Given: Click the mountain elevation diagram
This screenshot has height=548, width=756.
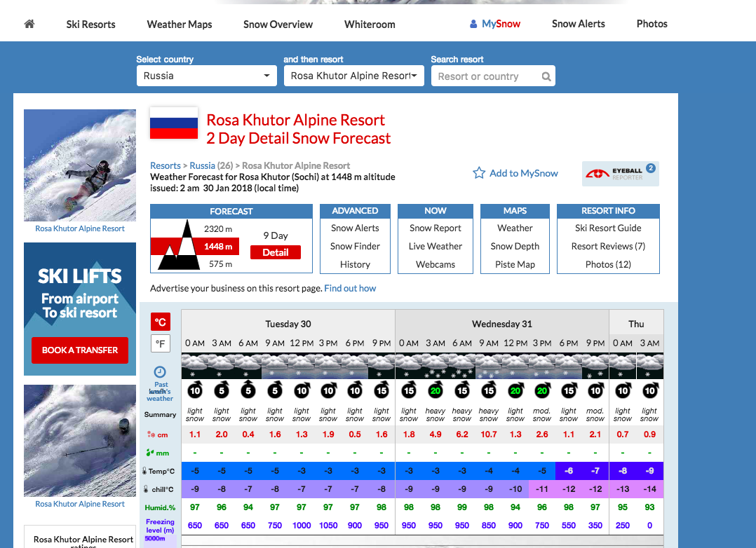Looking at the screenshot, I should click(x=179, y=245).
